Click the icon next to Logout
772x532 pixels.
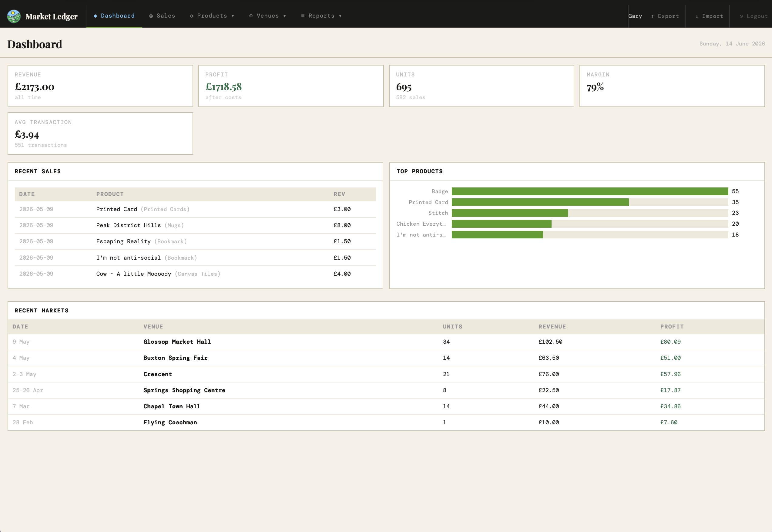[x=741, y=16]
